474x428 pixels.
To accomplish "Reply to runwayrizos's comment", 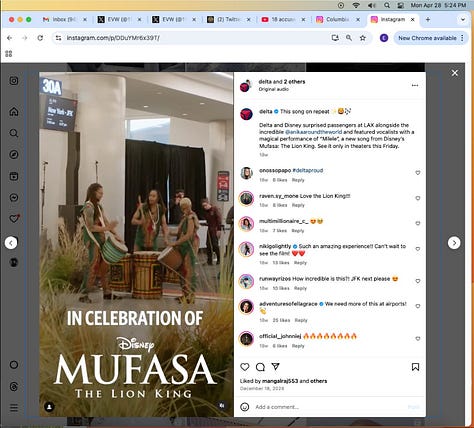I will 300,288.
